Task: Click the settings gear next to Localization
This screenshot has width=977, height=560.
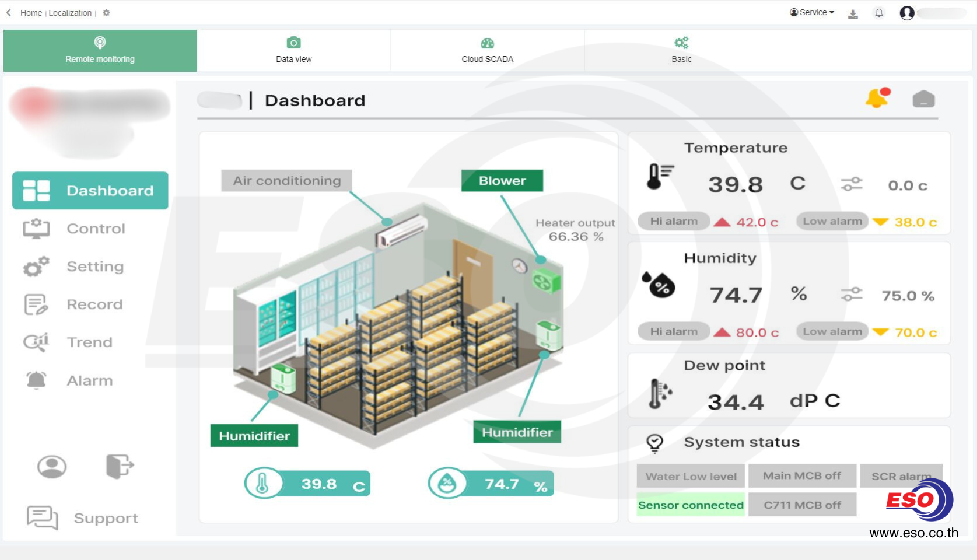Action: click(106, 13)
